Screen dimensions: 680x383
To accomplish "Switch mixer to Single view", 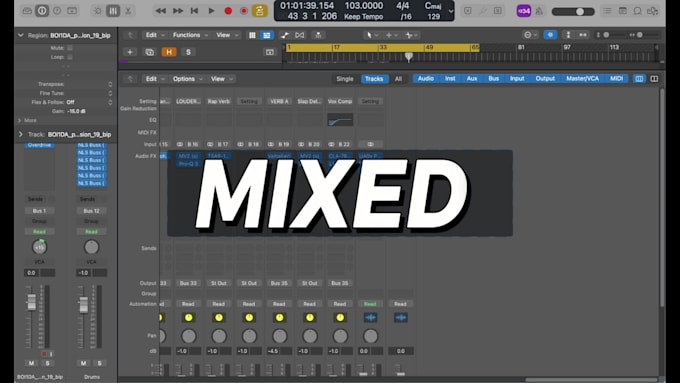I will click(345, 79).
